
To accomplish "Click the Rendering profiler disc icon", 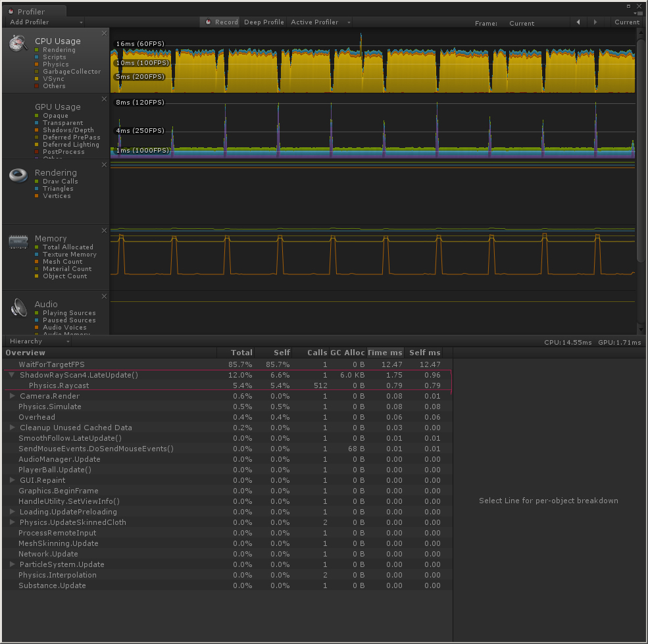I will point(18,175).
